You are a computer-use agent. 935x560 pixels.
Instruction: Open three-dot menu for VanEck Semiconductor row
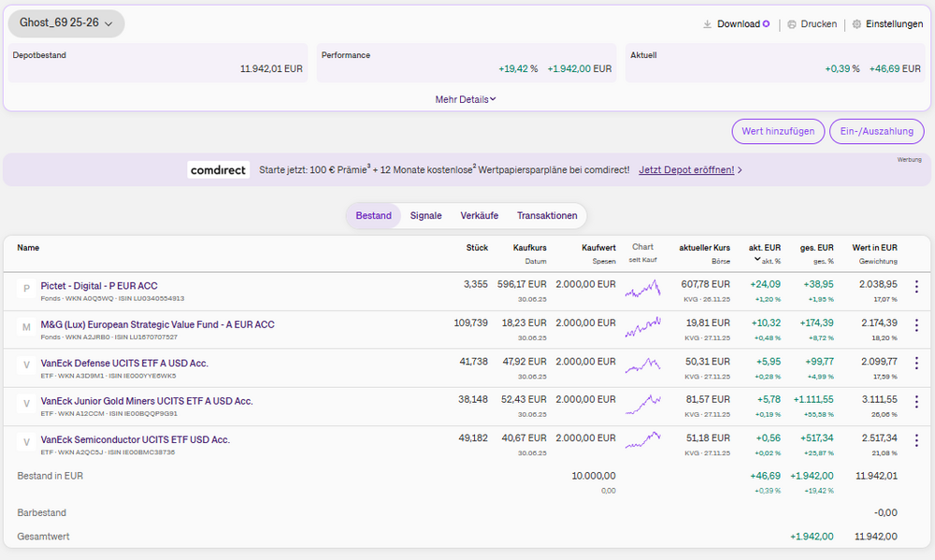(915, 440)
